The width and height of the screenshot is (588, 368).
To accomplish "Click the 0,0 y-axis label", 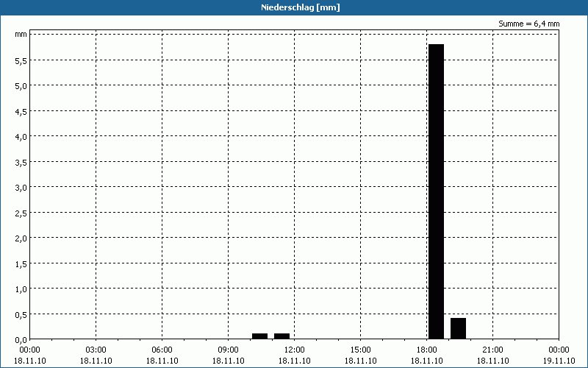I will [x=21, y=340].
